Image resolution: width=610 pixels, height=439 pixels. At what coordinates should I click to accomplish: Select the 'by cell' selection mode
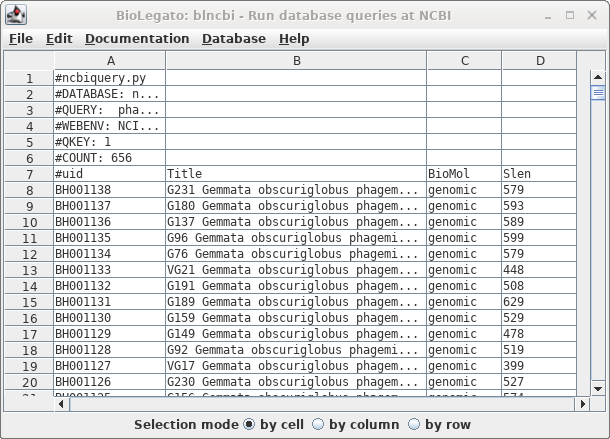(250, 424)
